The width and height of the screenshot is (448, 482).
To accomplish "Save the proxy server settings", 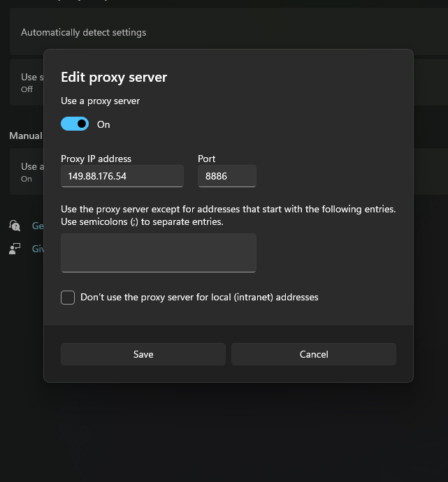I will (143, 354).
